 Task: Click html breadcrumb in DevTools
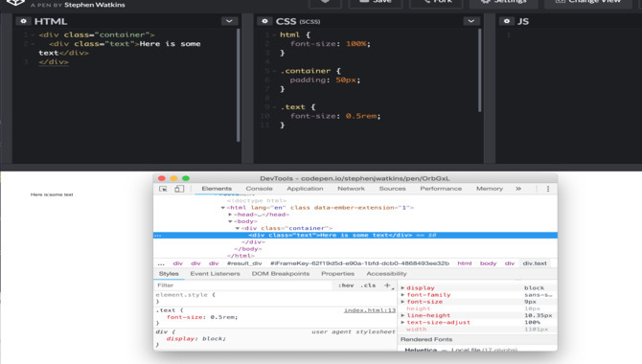coord(465,263)
